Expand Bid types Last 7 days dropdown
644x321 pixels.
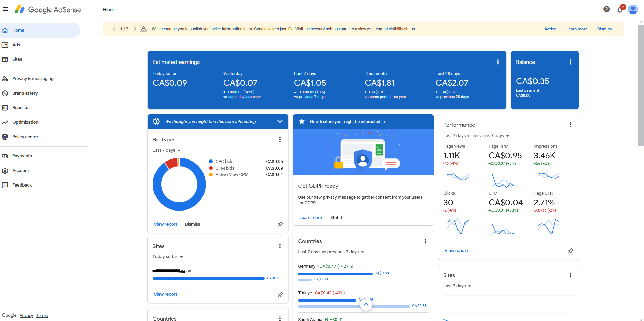pos(167,150)
